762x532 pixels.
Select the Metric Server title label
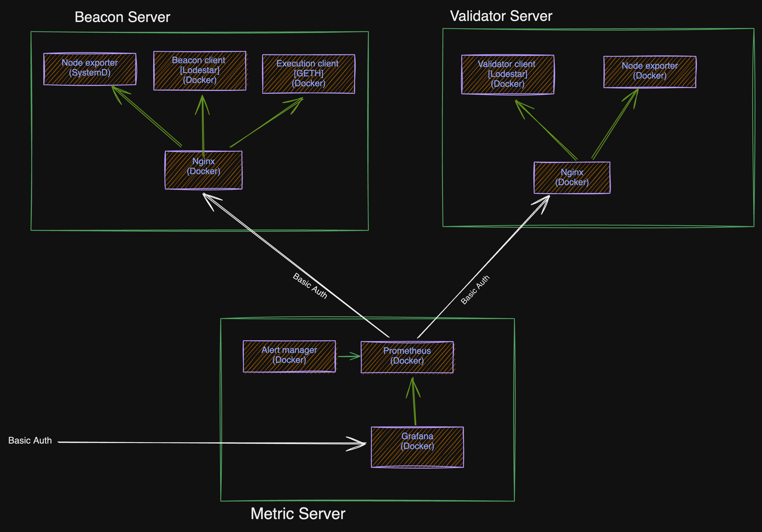tap(298, 514)
